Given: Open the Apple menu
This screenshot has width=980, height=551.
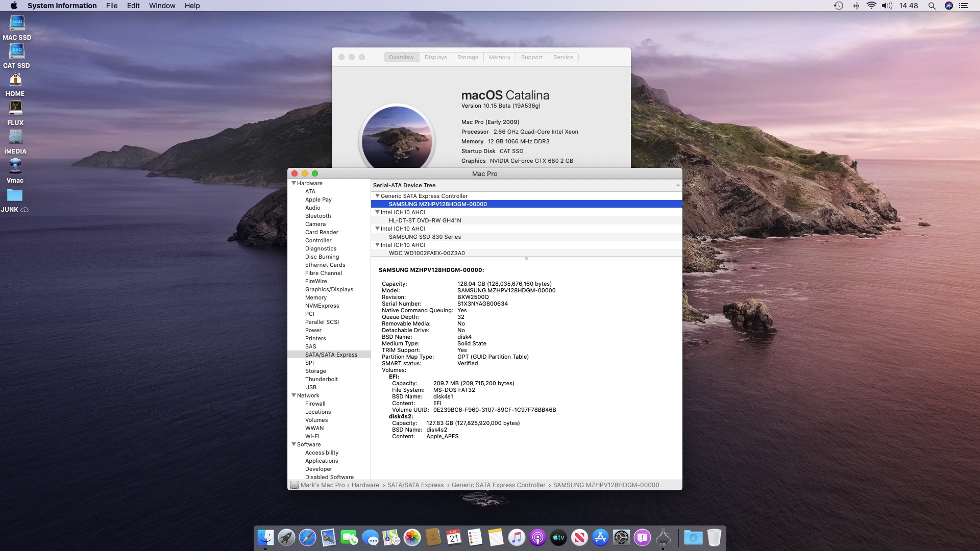Looking at the screenshot, I should (14, 6).
